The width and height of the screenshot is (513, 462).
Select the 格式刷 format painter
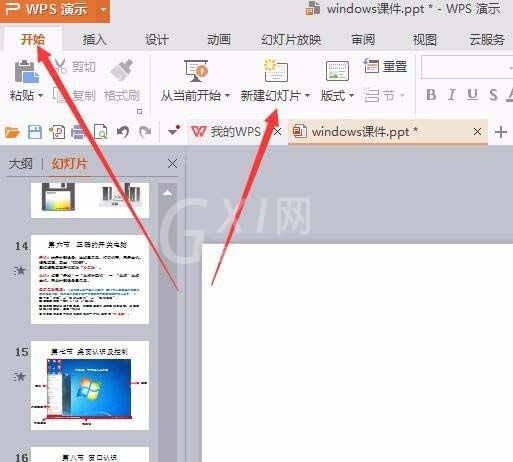point(122,81)
